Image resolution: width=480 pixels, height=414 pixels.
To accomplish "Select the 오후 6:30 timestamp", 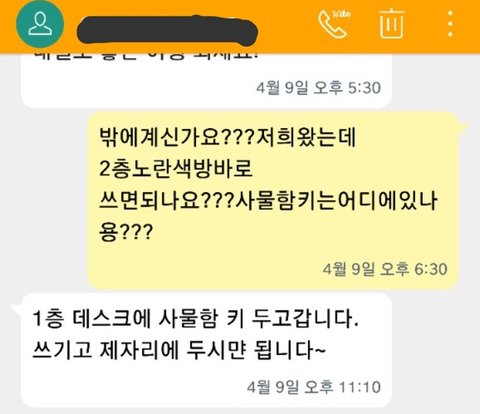I will (385, 269).
